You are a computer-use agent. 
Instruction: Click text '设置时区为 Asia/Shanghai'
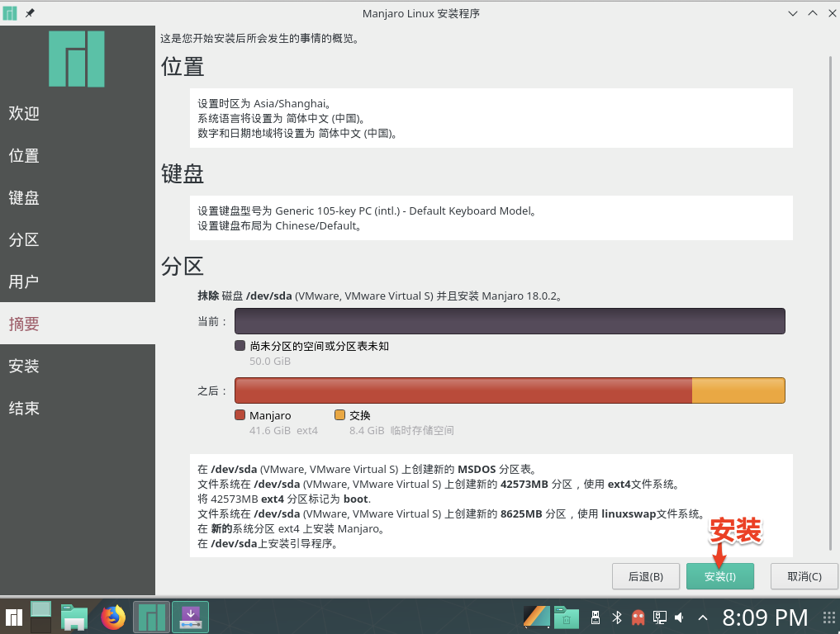pyautogui.click(x=264, y=103)
